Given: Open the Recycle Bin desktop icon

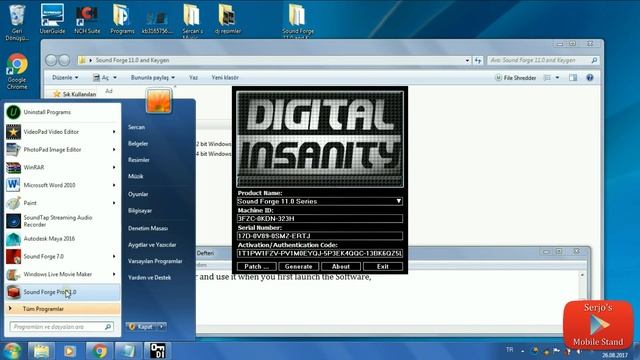Looking at the screenshot, I should [x=17, y=21].
